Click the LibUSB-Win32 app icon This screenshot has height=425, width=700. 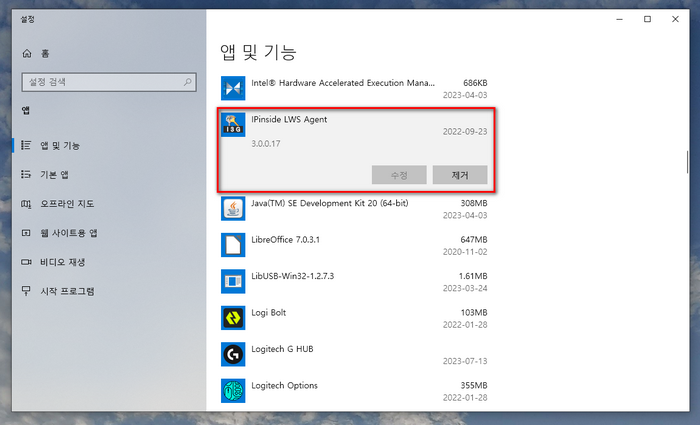coord(233,281)
